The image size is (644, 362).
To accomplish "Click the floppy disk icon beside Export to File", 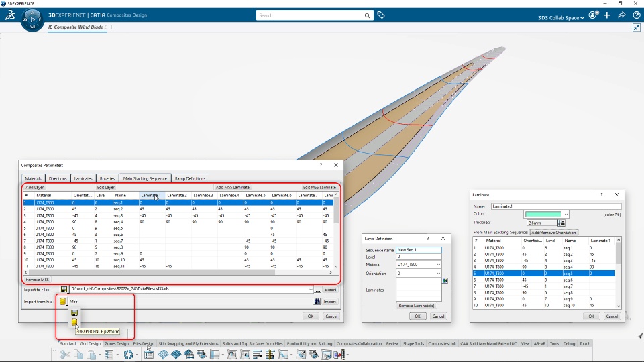I will coord(64,290).
